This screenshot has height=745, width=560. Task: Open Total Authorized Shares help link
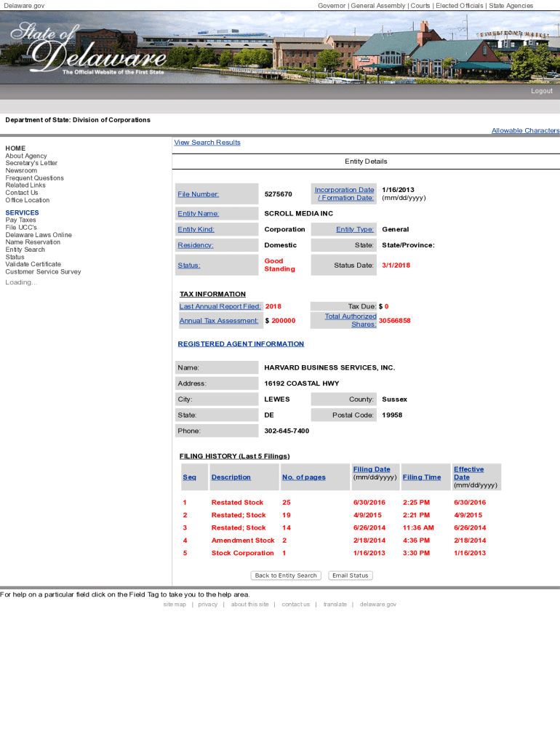coord(351,320)
